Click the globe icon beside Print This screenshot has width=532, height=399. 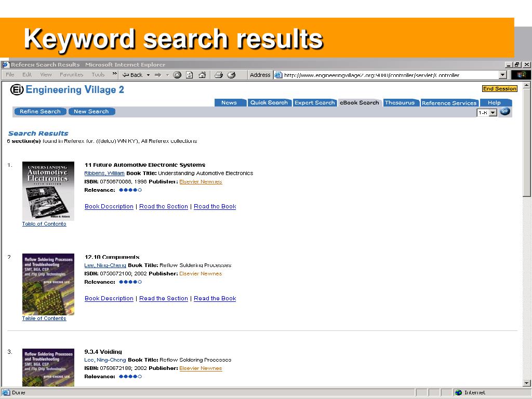(231, 75)
